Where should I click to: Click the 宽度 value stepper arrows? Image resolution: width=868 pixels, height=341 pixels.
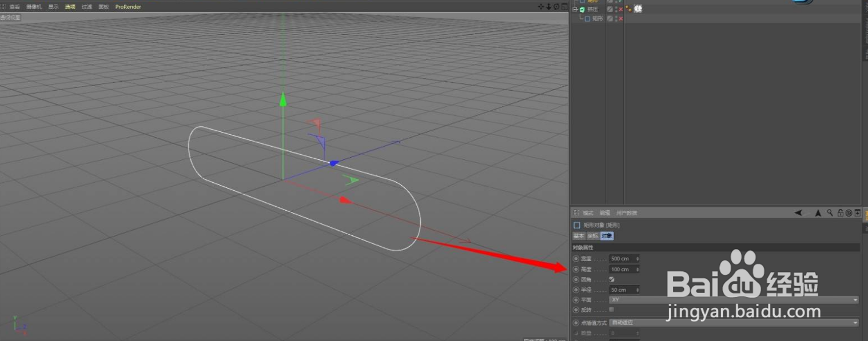(638, 259)
